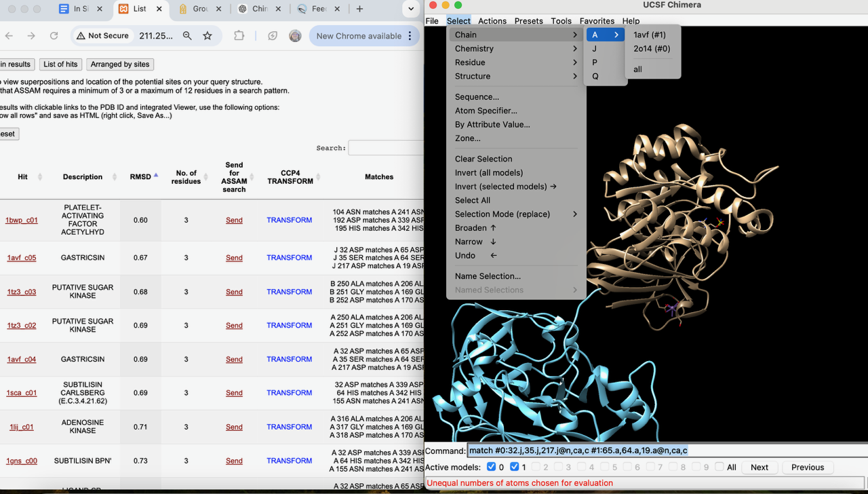
Task: Choose 1avf (#1) in chain submenu
Action: coord(649,35)
